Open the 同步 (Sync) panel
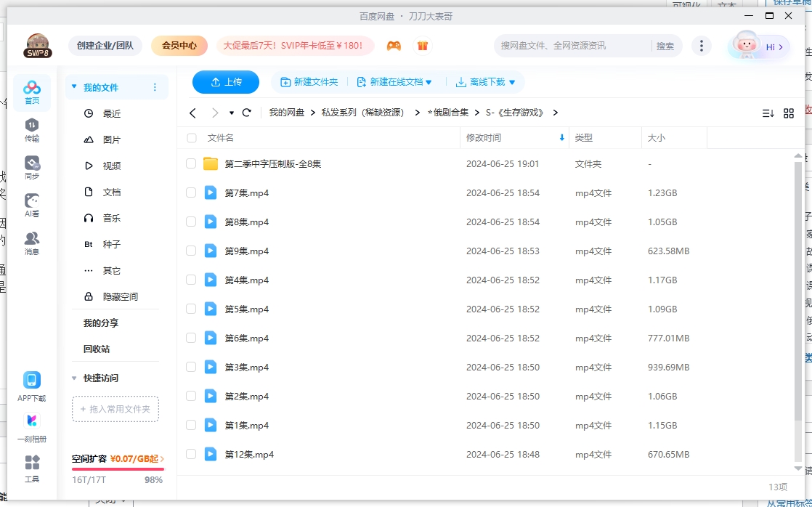The height and width of the screenshot is (507, 812). tap(31, 166)
